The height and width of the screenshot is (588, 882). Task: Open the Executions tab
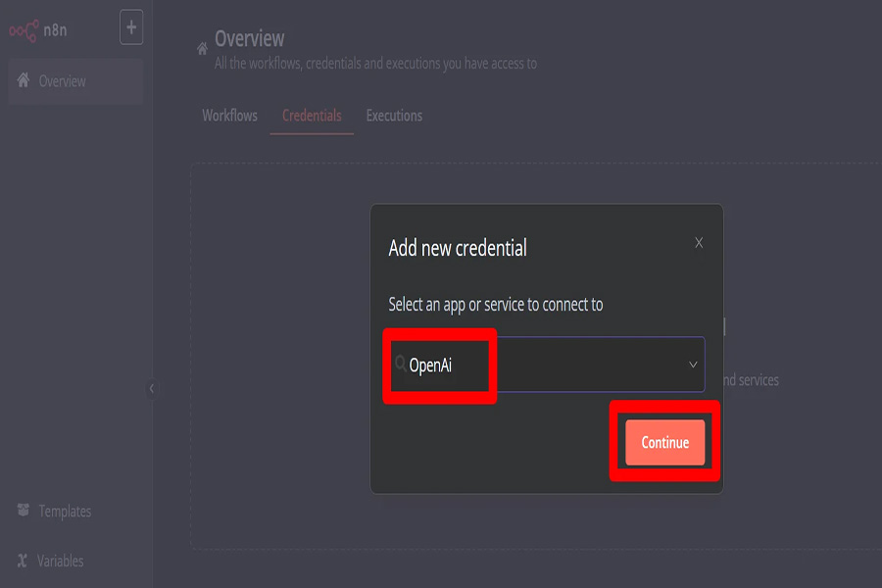tap(394, 116)
